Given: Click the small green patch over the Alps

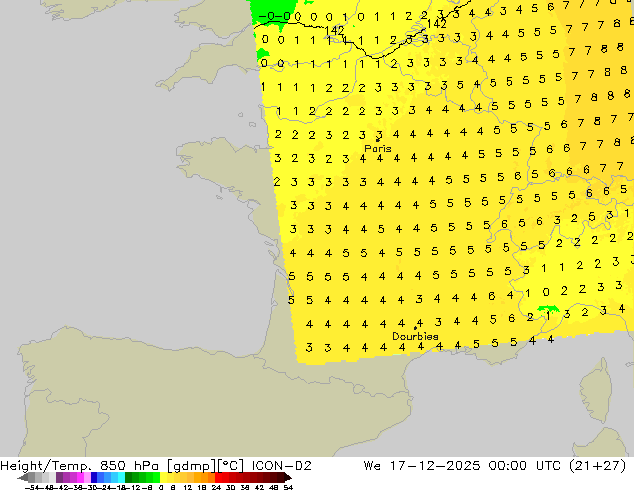Looking at the screenshot, I should pyautogui.click(x=548, y=309).
